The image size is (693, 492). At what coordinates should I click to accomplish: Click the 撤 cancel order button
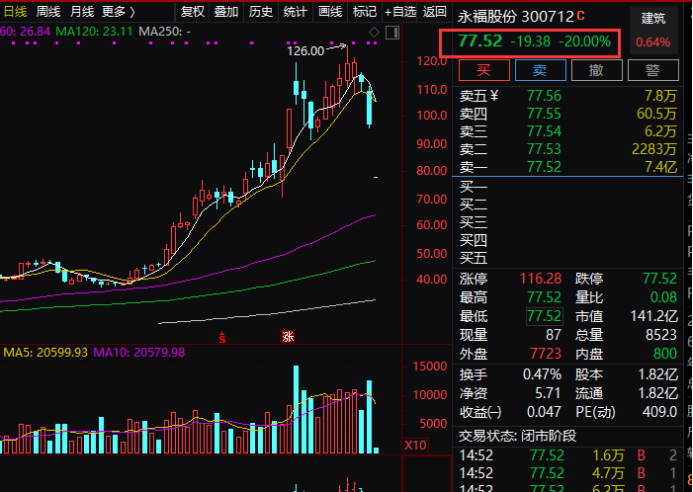click(596, 70)
